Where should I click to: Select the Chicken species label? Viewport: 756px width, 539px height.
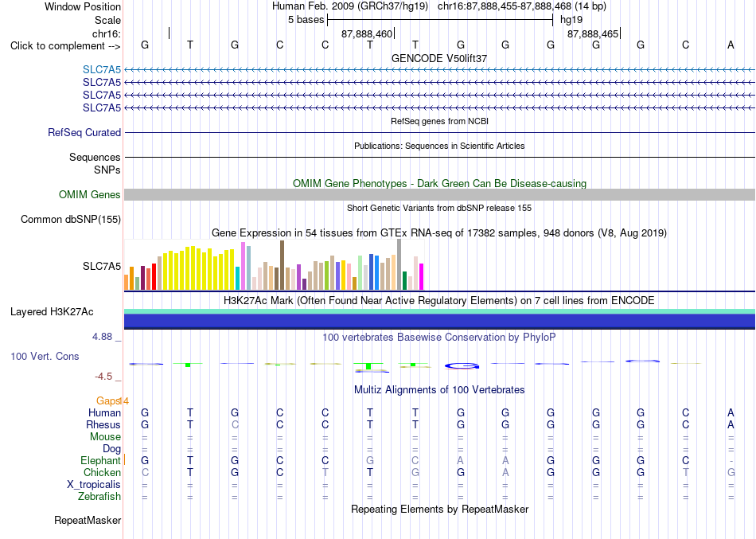102,472
